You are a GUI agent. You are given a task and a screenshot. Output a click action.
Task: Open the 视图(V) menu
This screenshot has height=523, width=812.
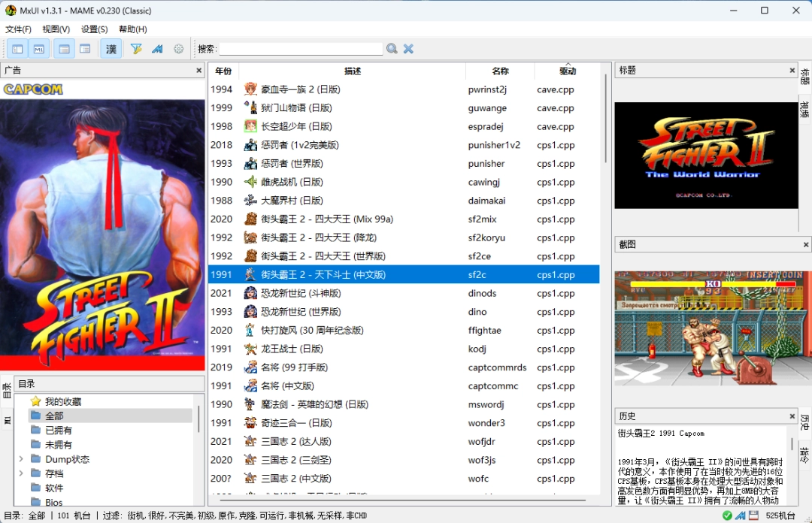coord(54,29)
